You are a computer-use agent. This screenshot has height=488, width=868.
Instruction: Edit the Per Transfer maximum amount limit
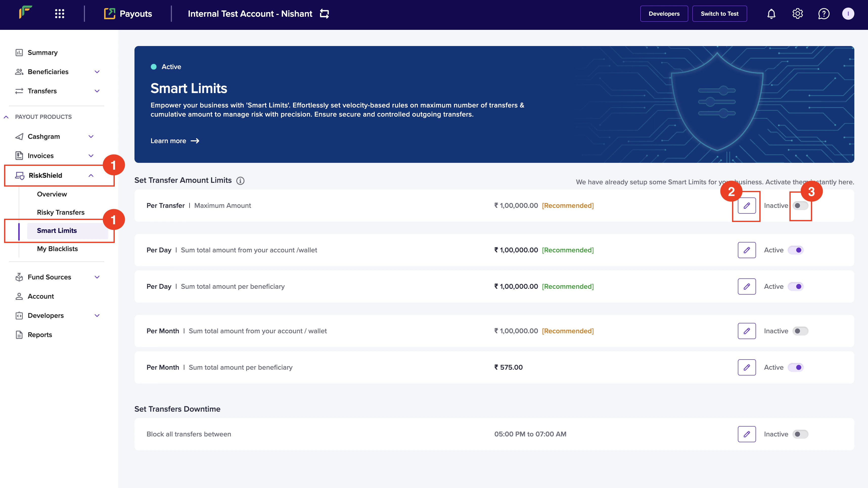point(747,206)
